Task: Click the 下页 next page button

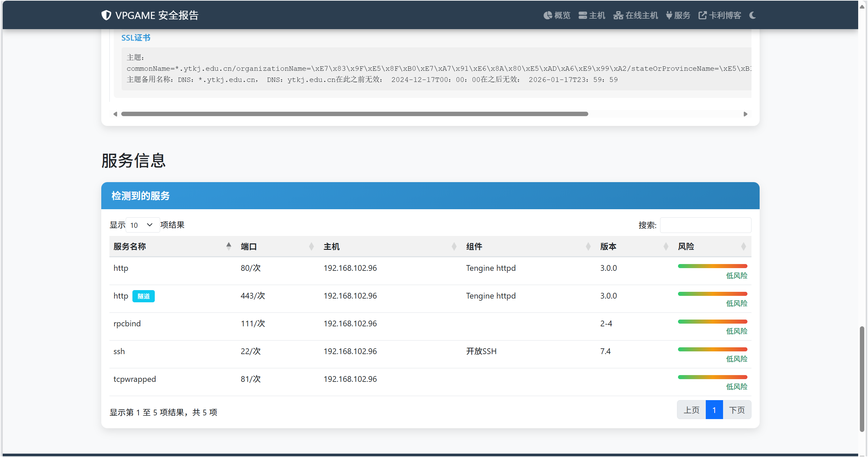Action: 737,410
